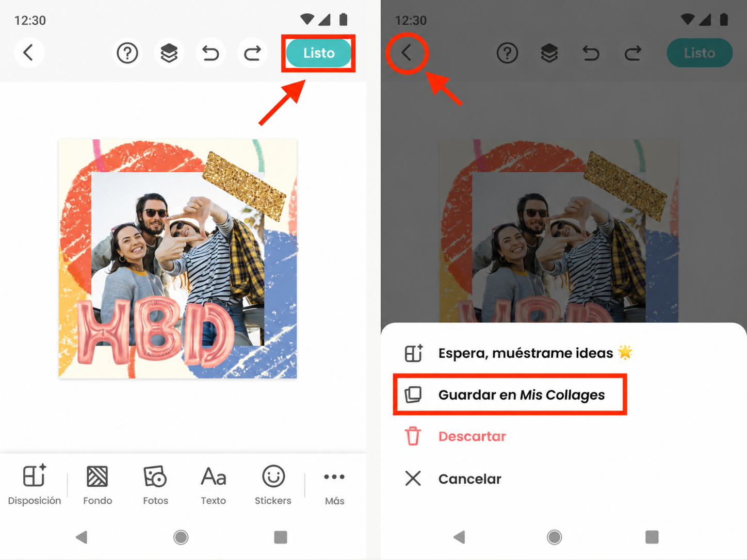Select the Texto tool
This screenshot has height=560, width=747.
pyautogui.click(x=214, y=485)
